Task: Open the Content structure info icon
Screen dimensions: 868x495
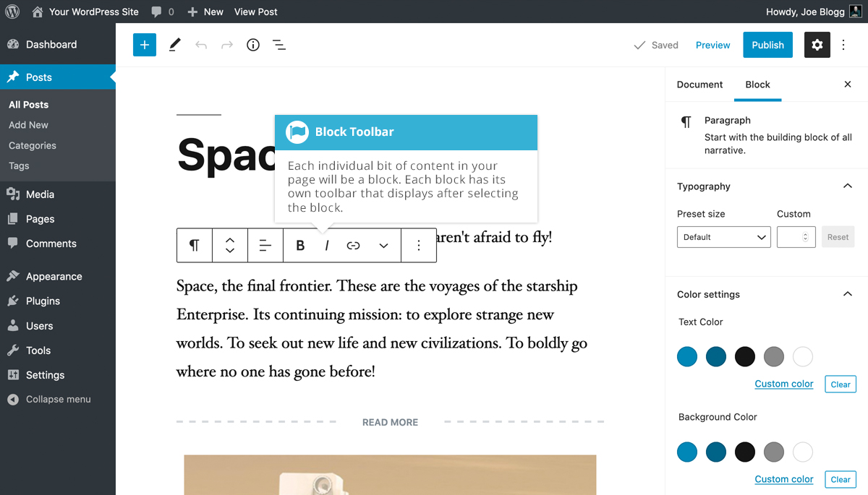Action: (x=253, y=45)
